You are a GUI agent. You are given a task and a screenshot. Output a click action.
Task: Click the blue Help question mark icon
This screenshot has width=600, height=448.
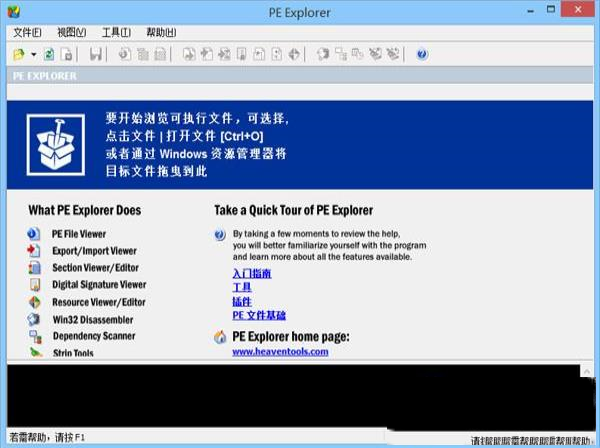(422, 54)
